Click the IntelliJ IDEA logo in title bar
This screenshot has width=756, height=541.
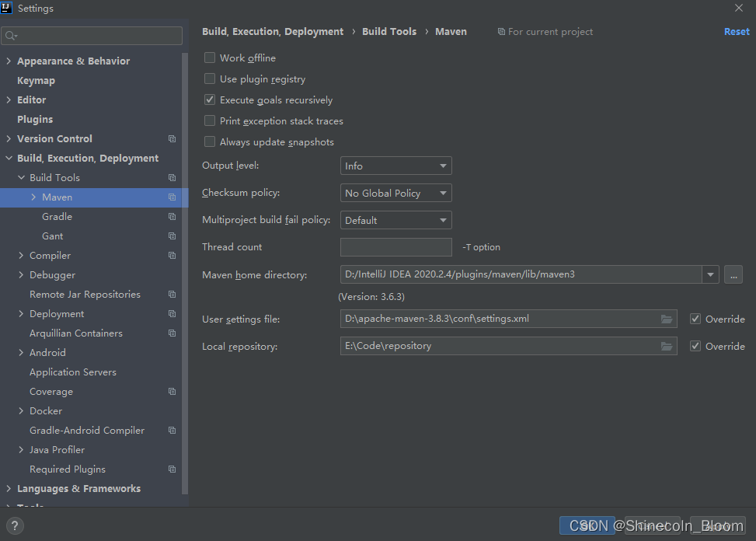click(6, 8)
